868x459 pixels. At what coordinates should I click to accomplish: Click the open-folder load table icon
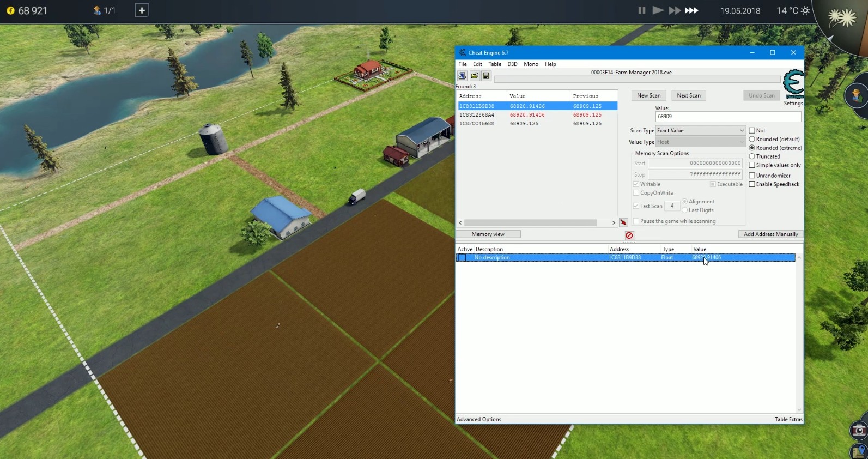(475, 76)
